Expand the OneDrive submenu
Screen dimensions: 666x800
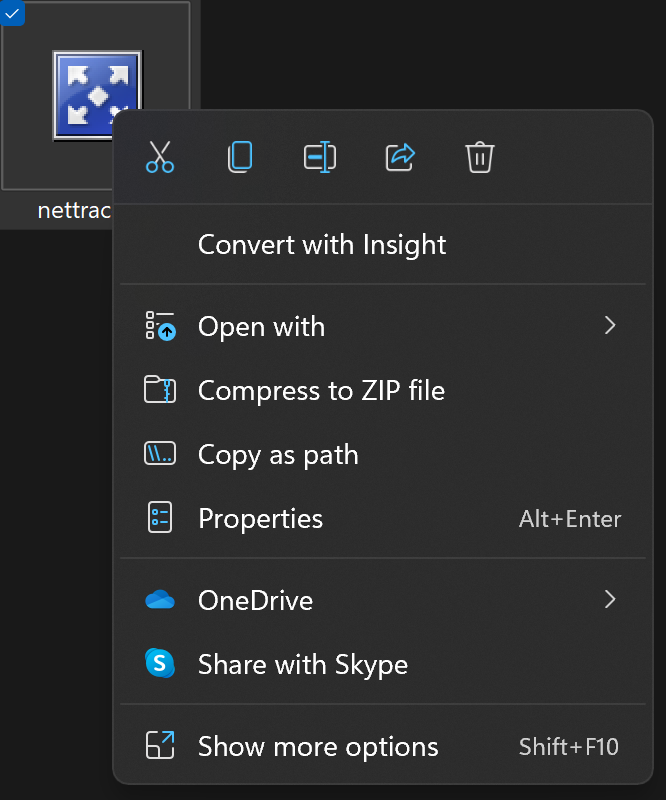click(x=610, y=599)
